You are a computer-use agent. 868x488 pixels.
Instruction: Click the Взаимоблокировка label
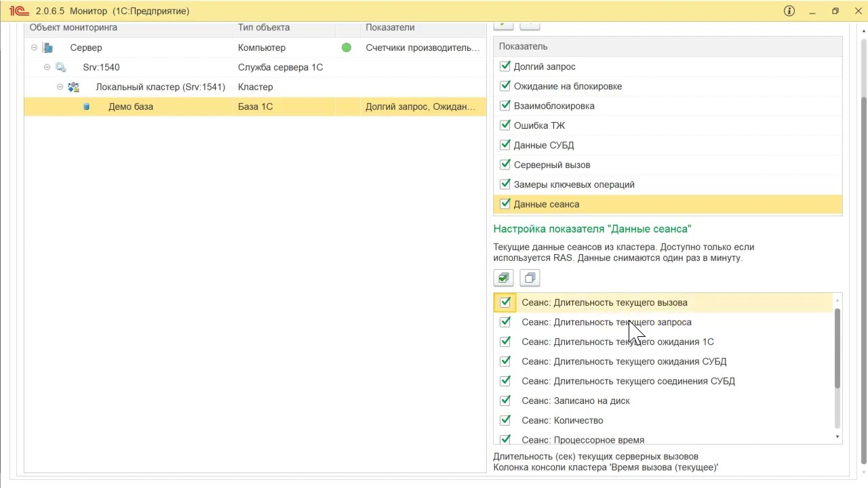554,106
